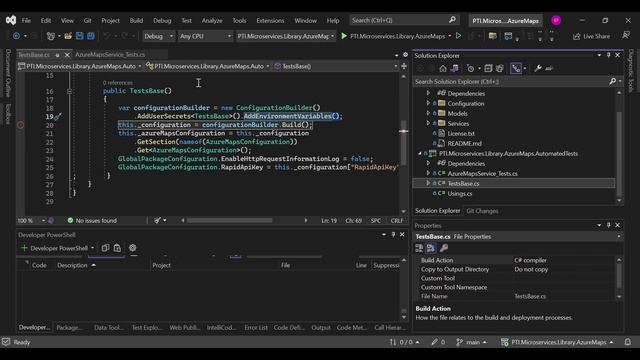Click the notifications bell in status bar
Image resolution: width=640 pixels, height=360 pixels.
point(628,342)
